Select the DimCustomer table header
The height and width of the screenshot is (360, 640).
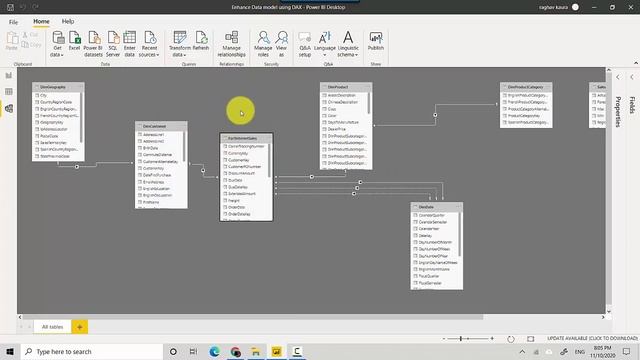click(161, 126)
